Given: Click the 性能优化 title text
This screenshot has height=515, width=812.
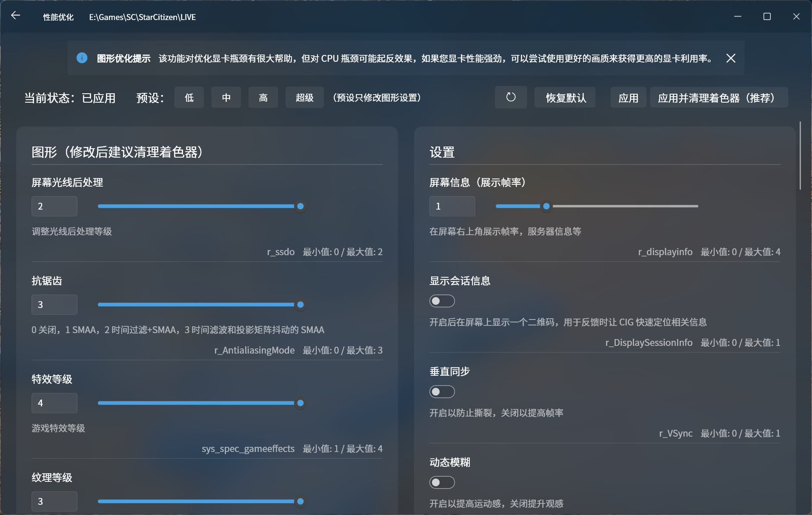Looking at the screenshot, I should 58,17.
